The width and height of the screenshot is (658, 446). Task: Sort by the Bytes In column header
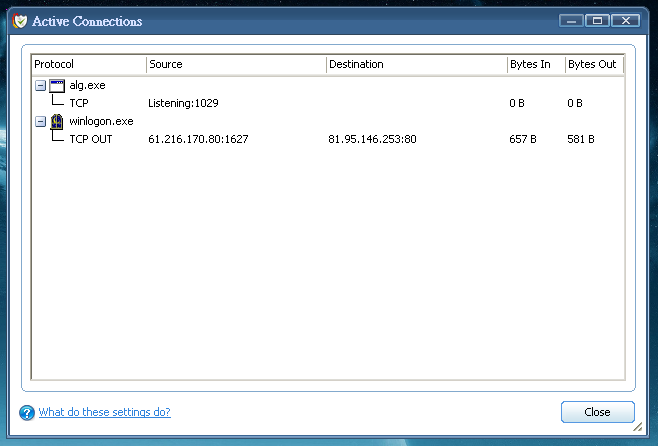(536, 65)
